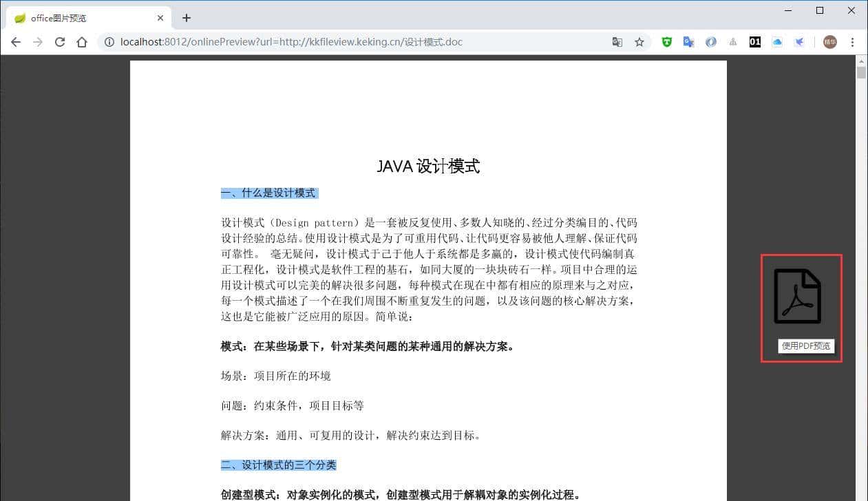Viewport: 868px width, 501px height.
Task: Open the 01 extension icon
Action: point(754,42)
